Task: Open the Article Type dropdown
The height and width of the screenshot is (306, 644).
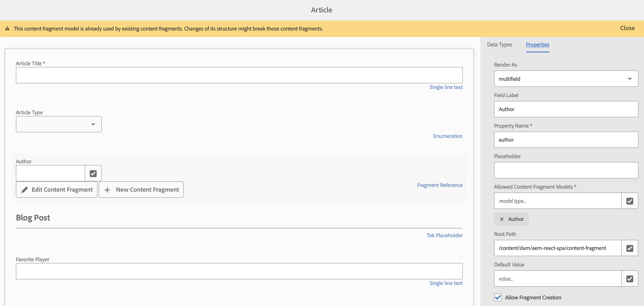Action: [x=59, y=124]
